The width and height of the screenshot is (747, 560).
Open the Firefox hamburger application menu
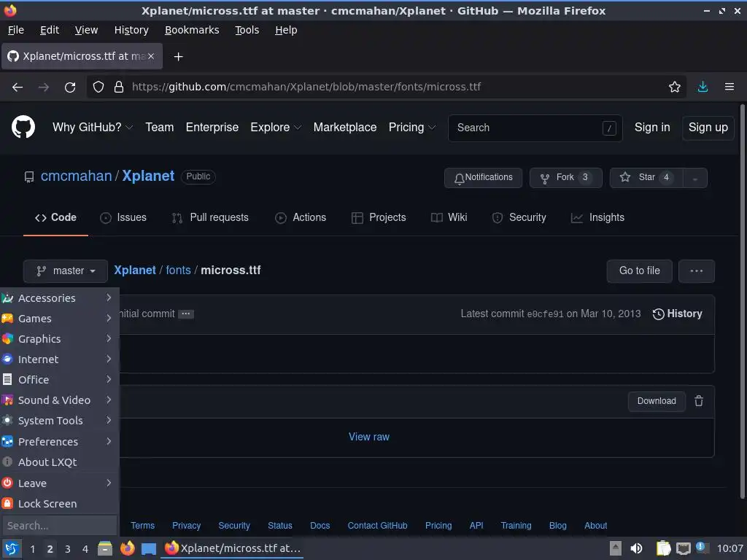pyautogui.click(x=729, y=87)
